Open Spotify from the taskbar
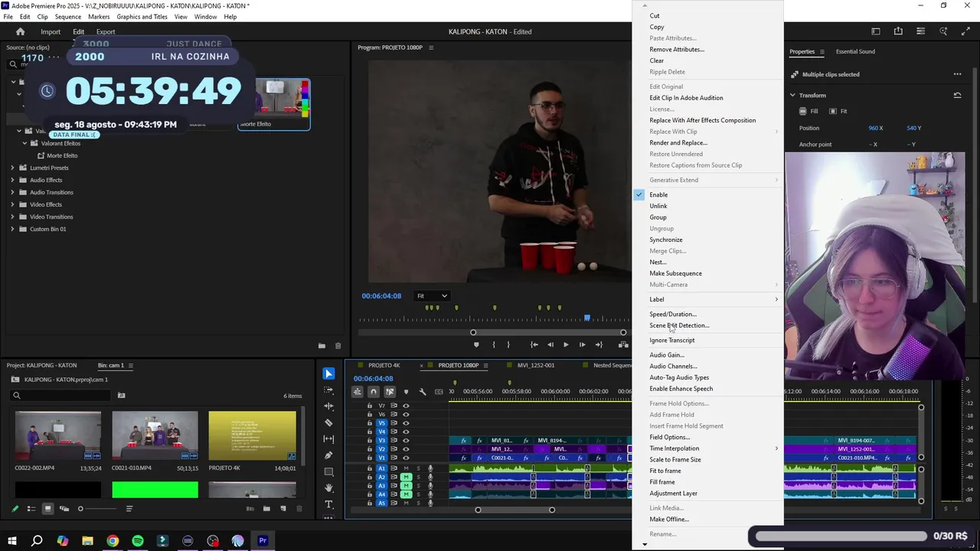Screen dimensions: 980x551 (x=138, y=541)
